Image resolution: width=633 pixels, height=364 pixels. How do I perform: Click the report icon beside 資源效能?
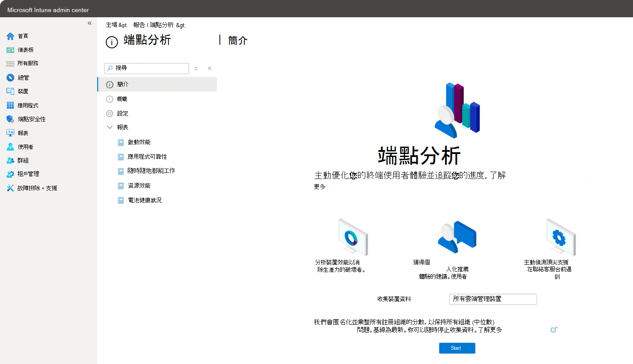point(121,186)
